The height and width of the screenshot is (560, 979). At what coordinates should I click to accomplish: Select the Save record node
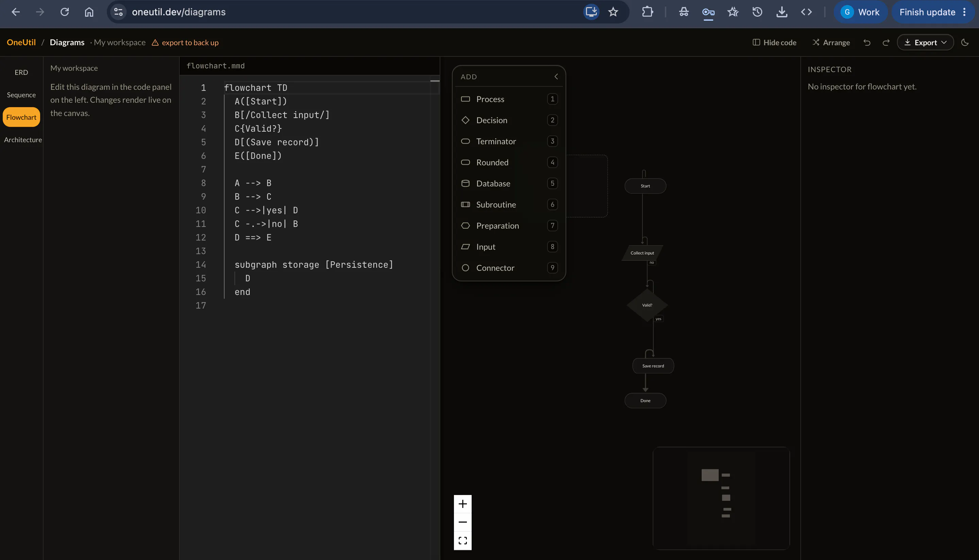tap(653, 366)
